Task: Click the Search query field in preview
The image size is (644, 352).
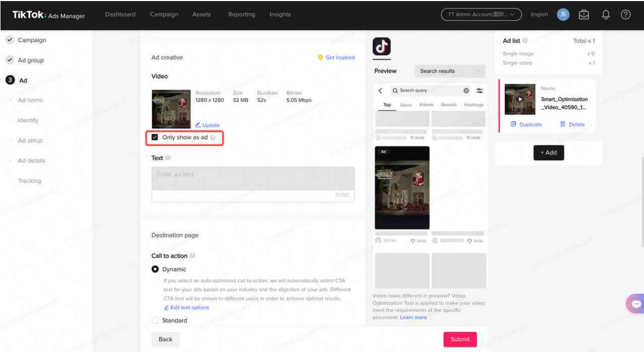Action: click(x=430, y=90)
